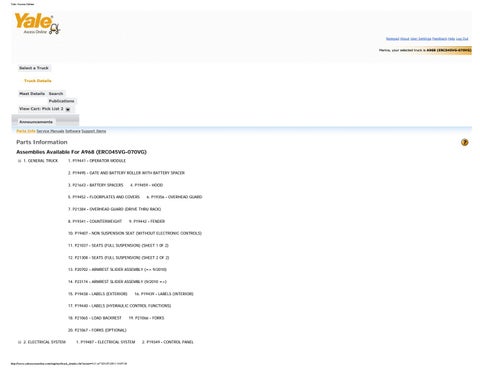Open LABELS (HYDRAULIC CONTROL FUNCTIONS)
The height and width of the screenshot is (371, 480).
click(x=120, y=306)
